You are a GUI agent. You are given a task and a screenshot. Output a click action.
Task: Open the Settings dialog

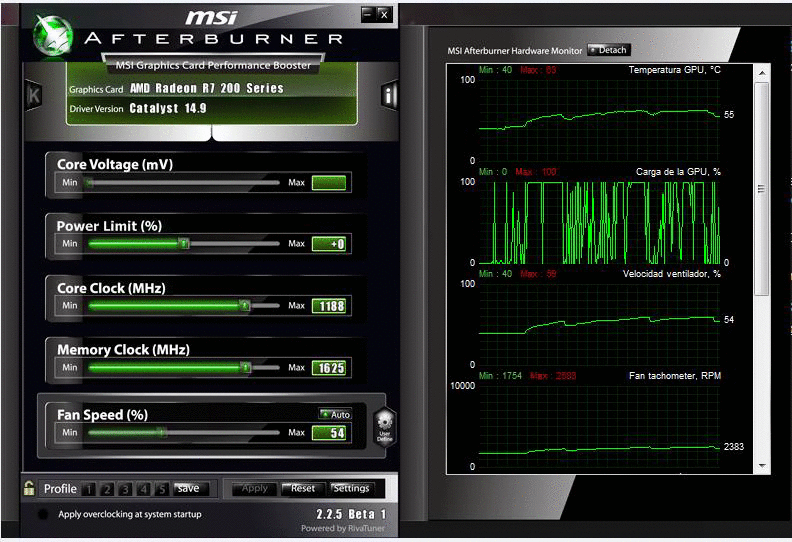[351, 488]
